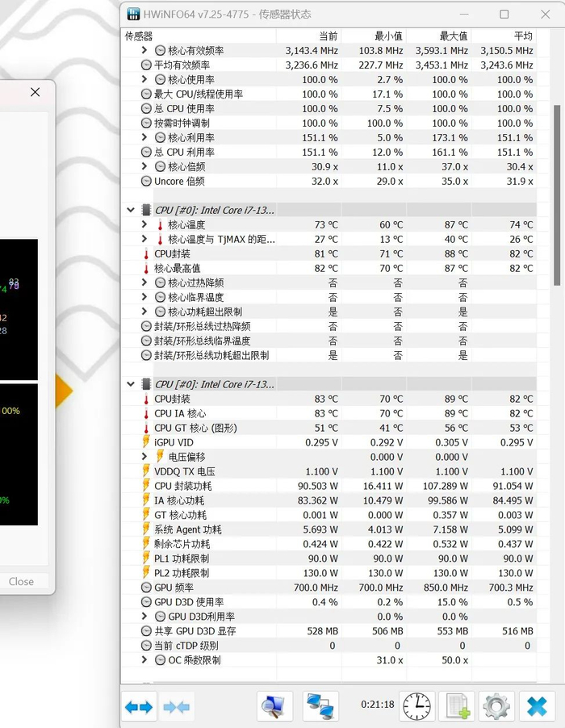Click the faded collapse arrows toolbar button

(177, 707)
